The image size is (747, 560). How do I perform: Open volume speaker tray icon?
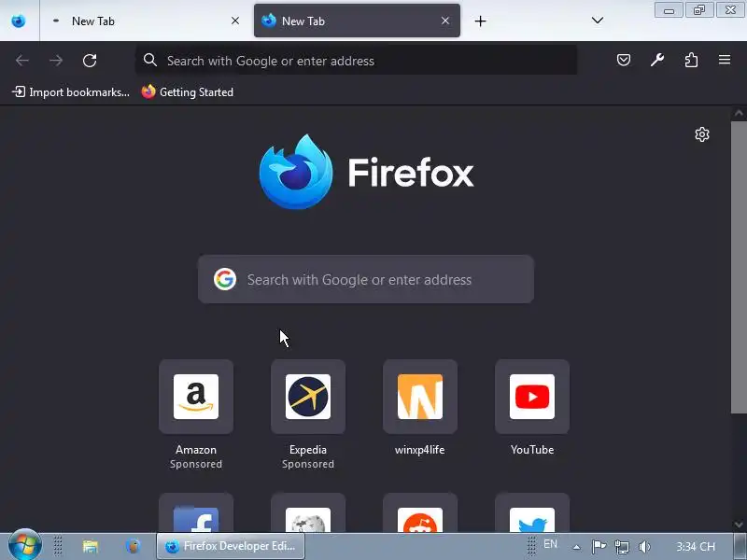644,547
